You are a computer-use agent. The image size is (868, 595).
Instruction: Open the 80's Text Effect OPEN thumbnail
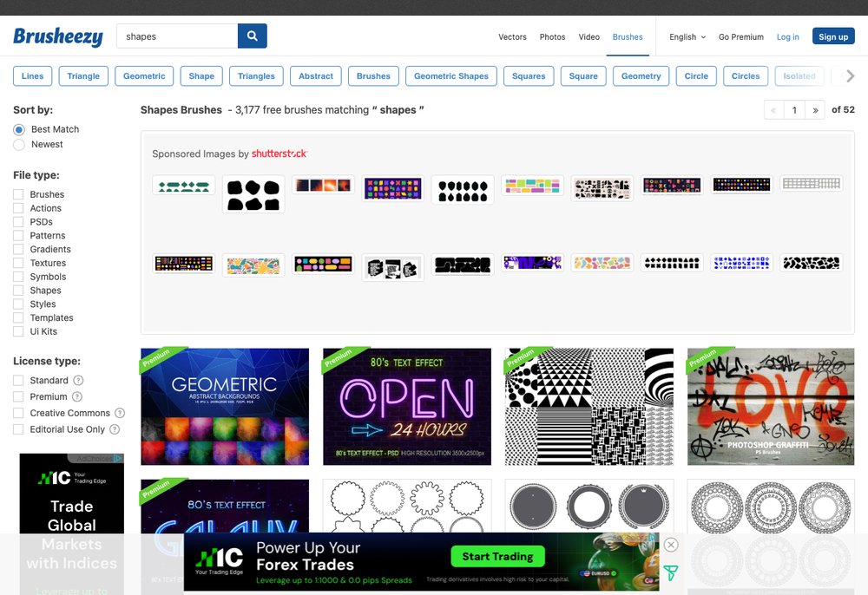click(x=407, y=407)
